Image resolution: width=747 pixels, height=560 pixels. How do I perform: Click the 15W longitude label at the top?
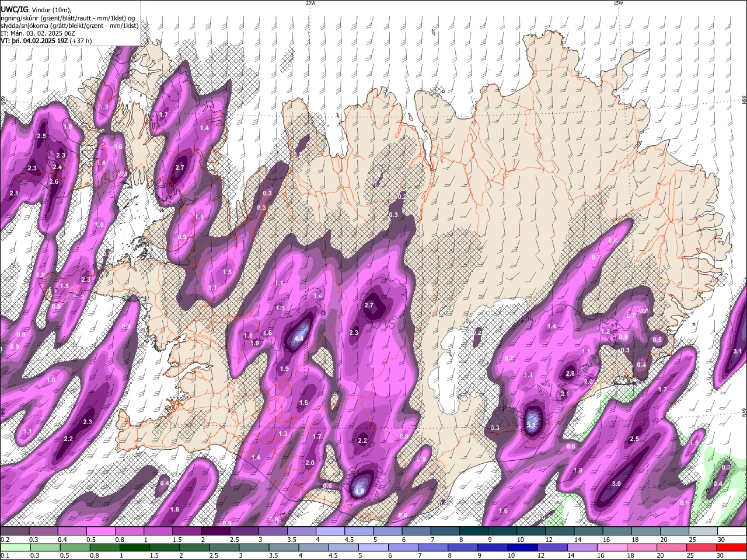click(618, 3)
